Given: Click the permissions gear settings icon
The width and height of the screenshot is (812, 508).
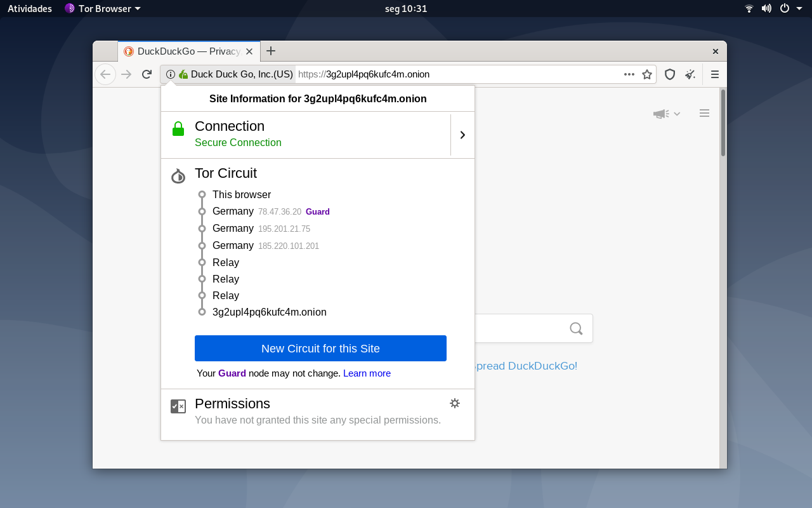Looking at the screenshot, I should point(455,403).
